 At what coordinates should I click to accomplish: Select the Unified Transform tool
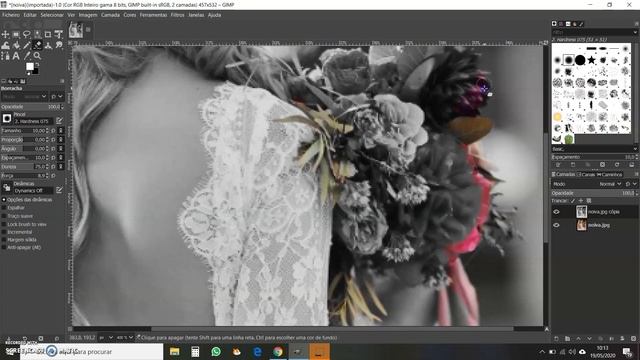point(58,34)
